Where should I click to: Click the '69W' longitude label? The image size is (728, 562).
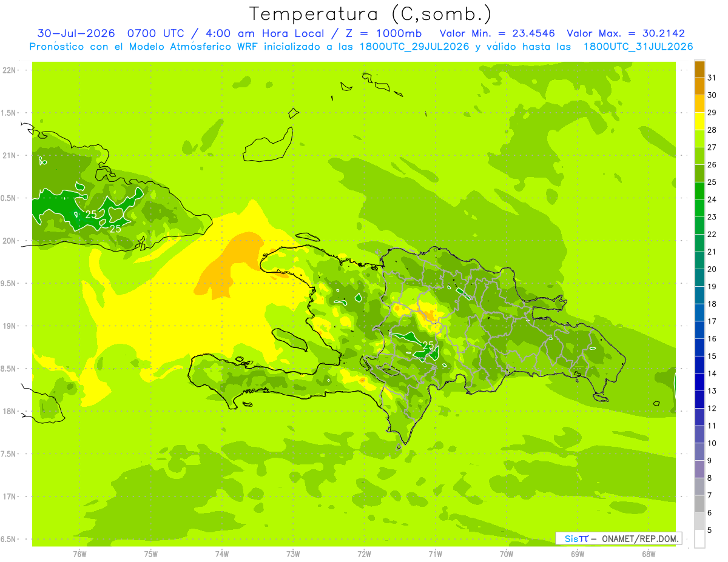(578, 554)
